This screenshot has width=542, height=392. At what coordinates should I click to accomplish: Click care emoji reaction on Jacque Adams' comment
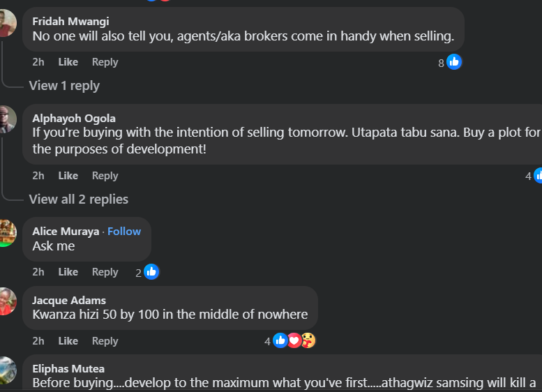(x=308, y=340)
